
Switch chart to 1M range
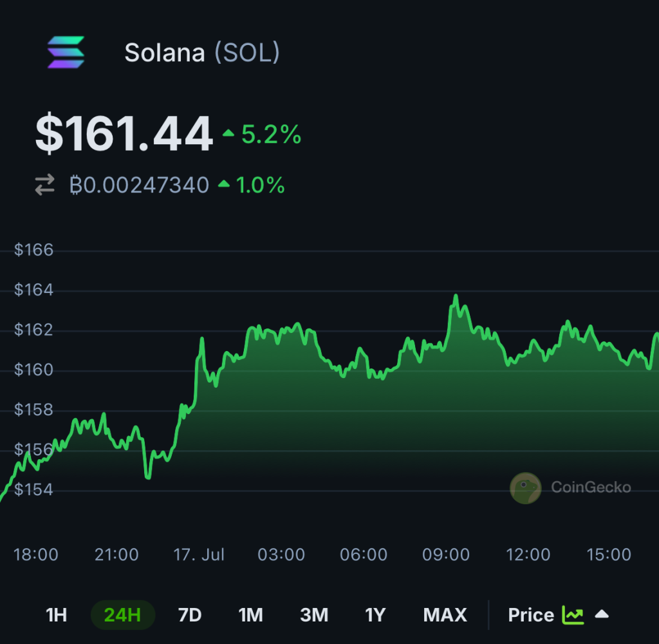click(x=251, y=615)
